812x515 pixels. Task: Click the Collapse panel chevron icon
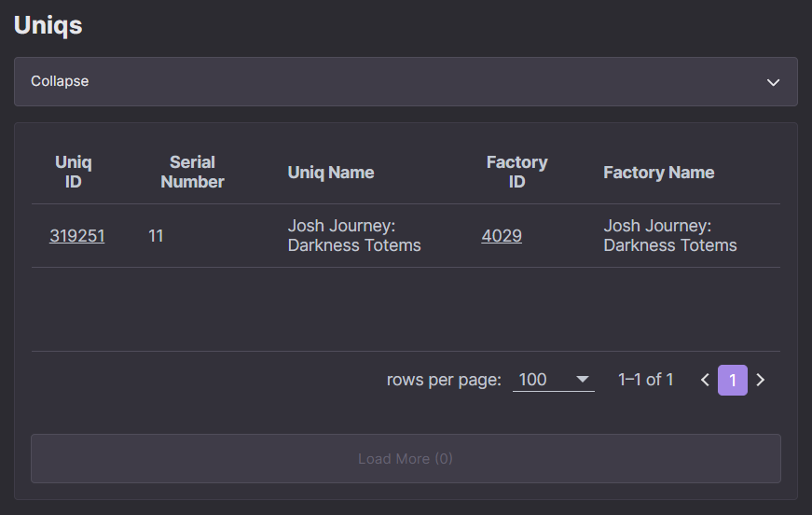[773, 82]
